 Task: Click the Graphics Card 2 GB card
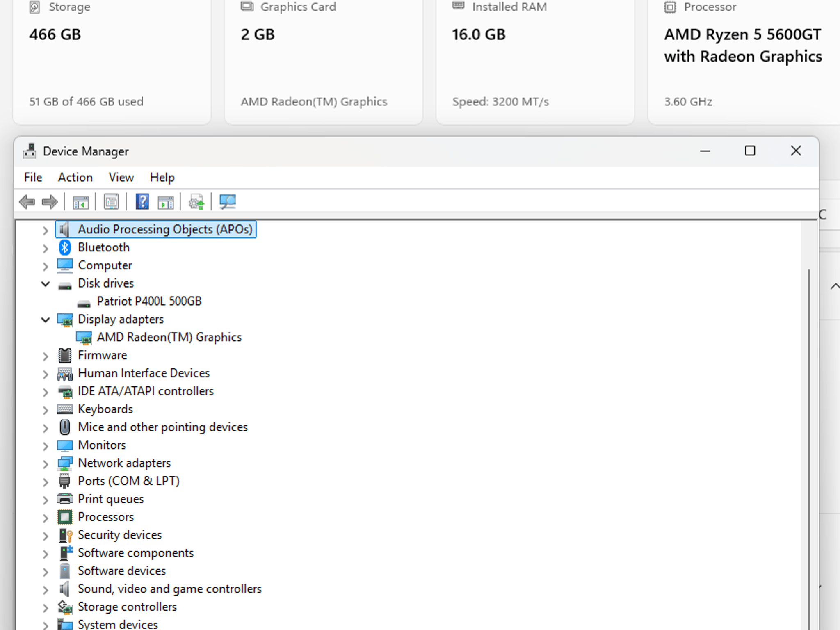coord(323,62)
